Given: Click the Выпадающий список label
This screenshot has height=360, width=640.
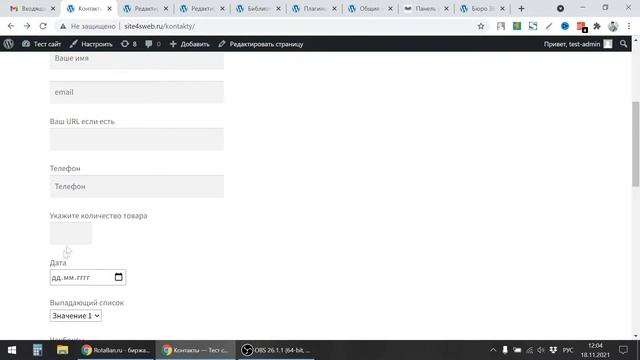Looking at the screenshot, I should (x=87, y=303).
